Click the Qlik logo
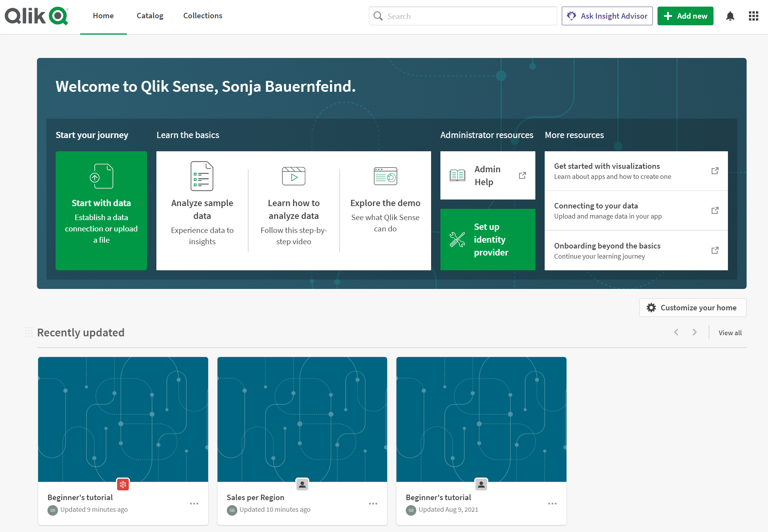Screen dimensions: 768x532 (x=36, y=16)
